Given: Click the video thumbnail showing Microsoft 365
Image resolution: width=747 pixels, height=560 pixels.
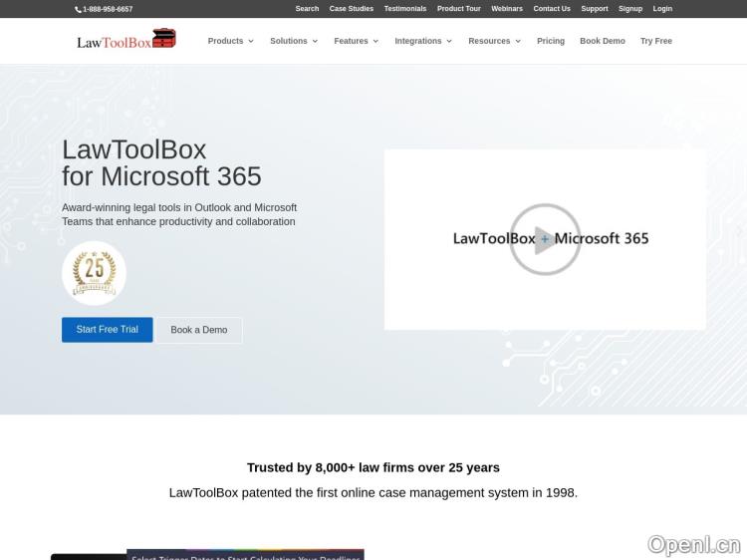Looking at the screenshot, I should (545, 239).
